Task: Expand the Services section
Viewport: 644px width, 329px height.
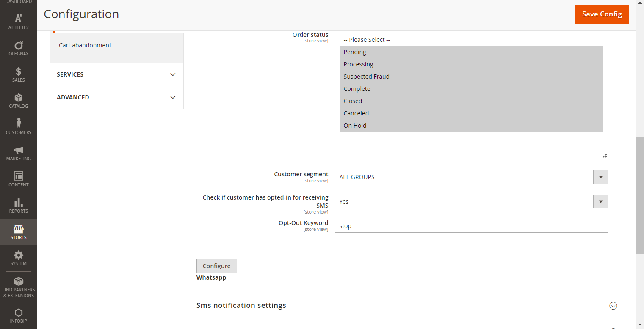Action: coord(116,74)
